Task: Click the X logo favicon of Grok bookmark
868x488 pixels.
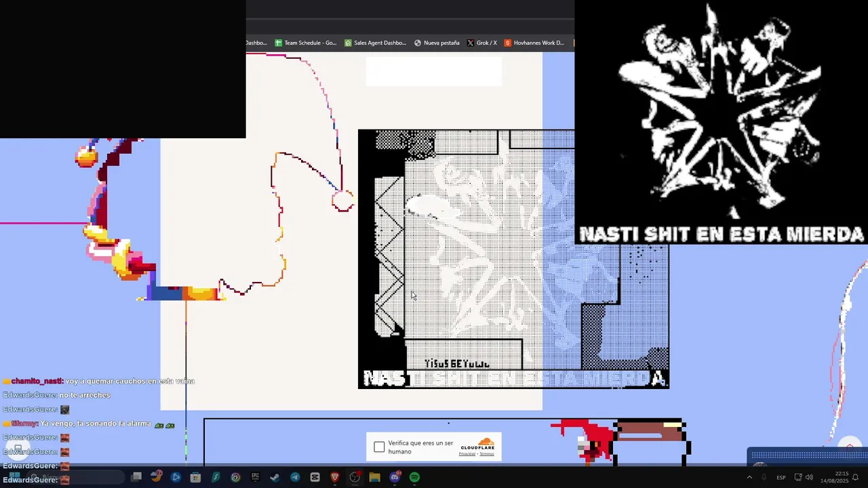Action: (x=471, y=43)
